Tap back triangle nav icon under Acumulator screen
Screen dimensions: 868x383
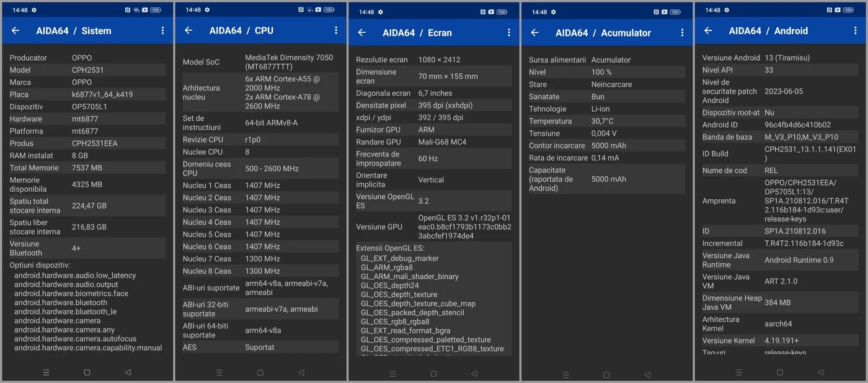tap(647, 375)
